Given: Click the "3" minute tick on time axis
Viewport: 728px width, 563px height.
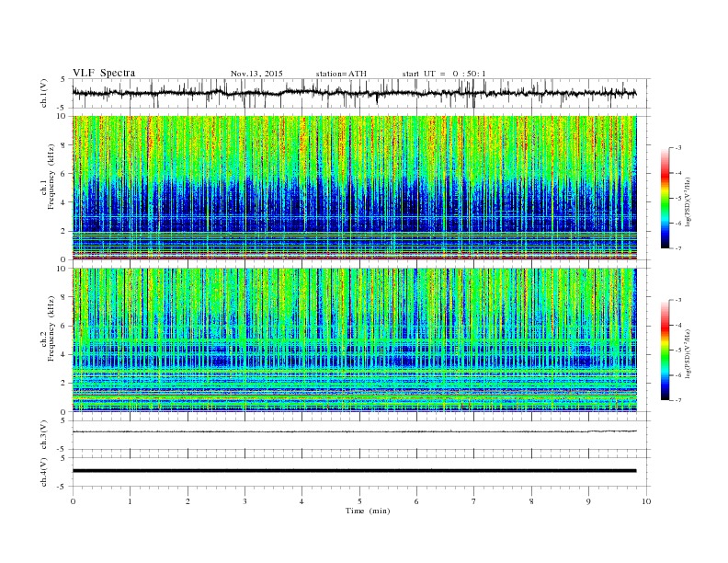Looking at the screenshot, I should [x=245, y=501].
